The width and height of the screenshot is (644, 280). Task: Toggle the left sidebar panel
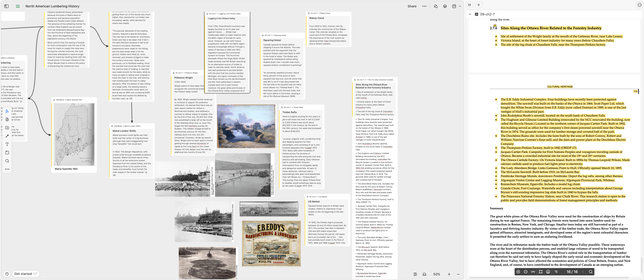point(6,6)
